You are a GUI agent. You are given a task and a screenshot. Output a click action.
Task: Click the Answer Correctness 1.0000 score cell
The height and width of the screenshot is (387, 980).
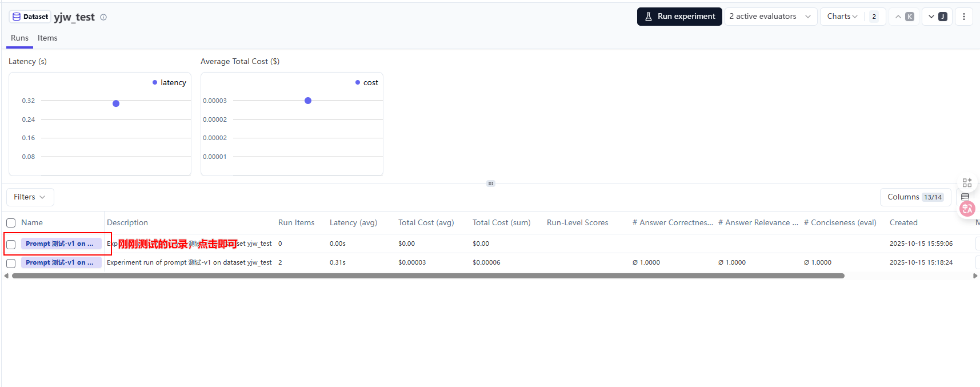click(646, 262)
